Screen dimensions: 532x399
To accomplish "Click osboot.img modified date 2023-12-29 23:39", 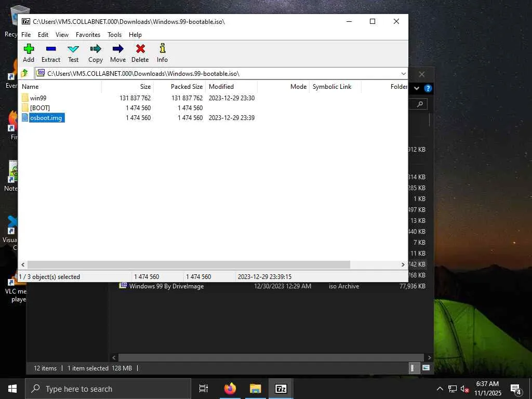I will [232, 118].
